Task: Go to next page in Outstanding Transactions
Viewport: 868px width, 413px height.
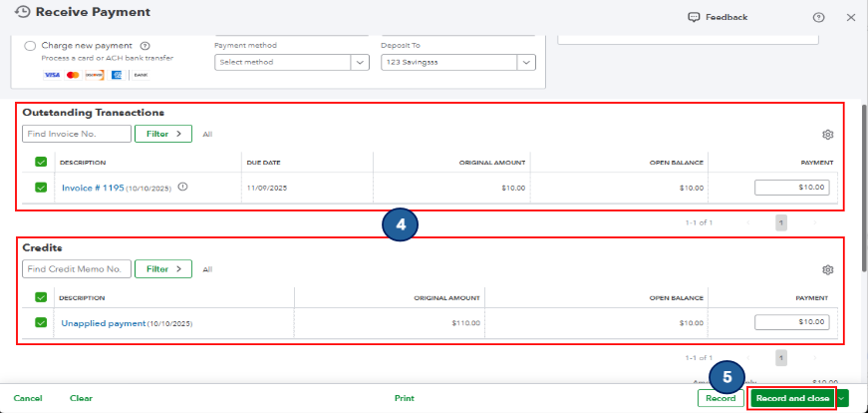Action: [814, 222]
